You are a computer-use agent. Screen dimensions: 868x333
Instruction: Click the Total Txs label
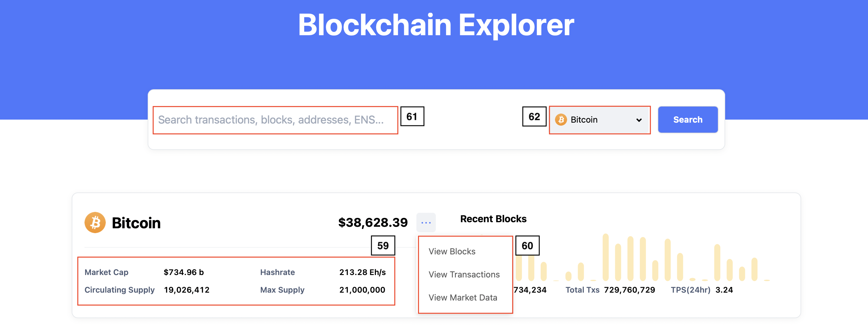click(x=582, y=290)
